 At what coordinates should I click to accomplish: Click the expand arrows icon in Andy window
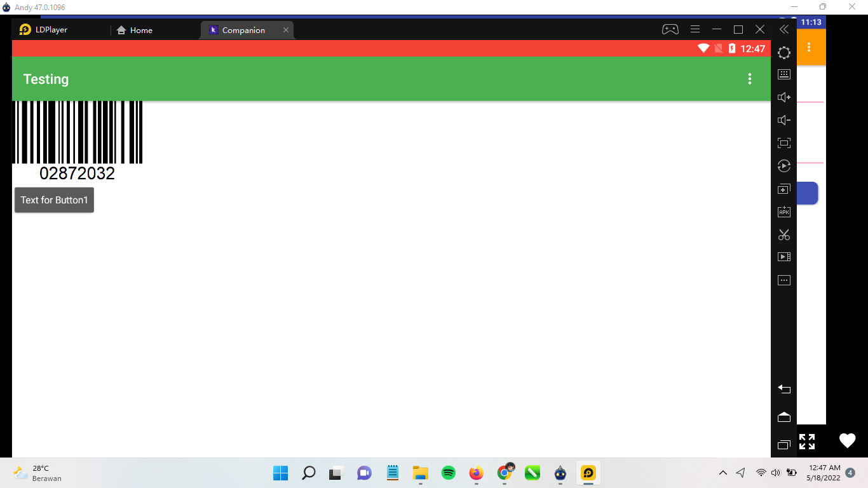[807, 441]
